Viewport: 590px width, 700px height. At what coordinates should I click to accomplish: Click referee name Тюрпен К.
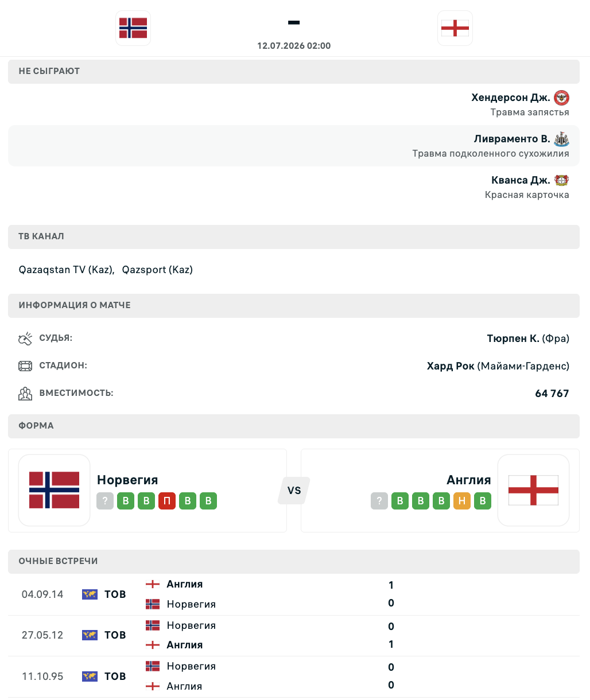[x=513, y=339]
